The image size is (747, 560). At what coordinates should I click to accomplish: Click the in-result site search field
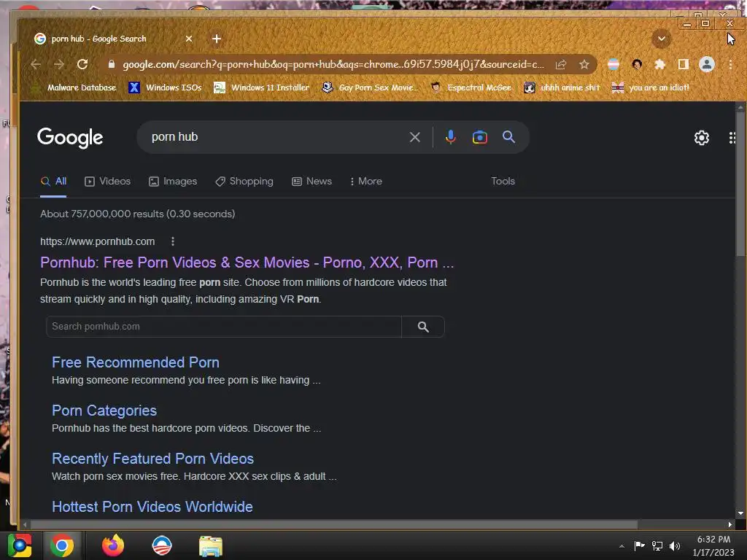coord(224,327)
